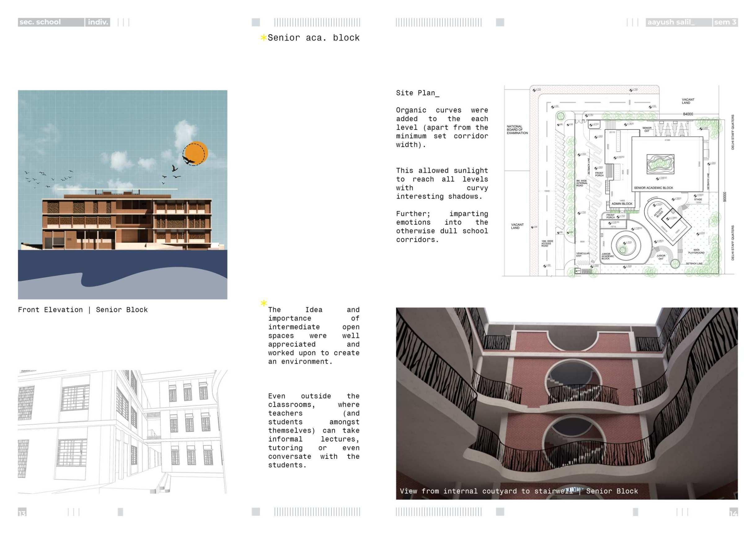Select the sec. school header tag

(51, 22)
